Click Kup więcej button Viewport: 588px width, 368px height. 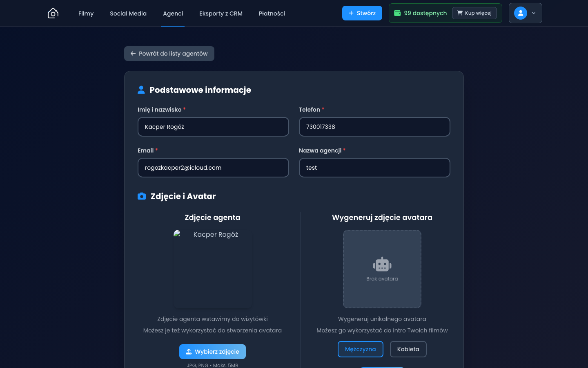coord(474,13)
